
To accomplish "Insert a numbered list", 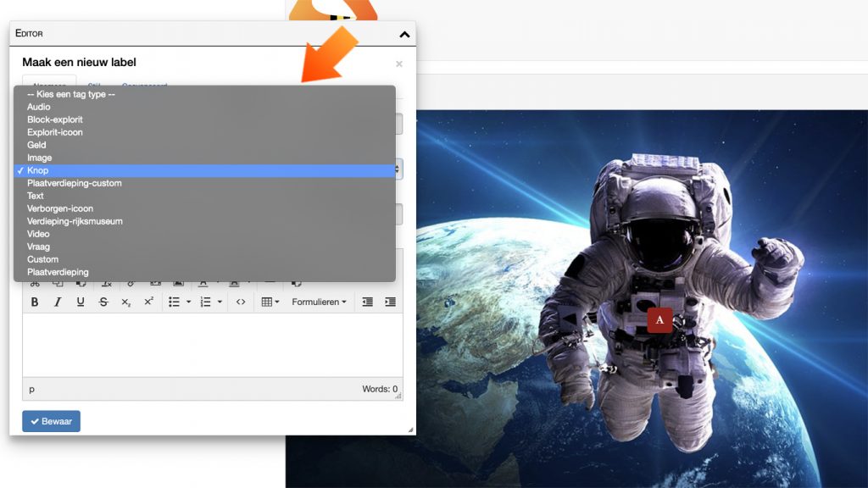I will click(x=205, y=302).
